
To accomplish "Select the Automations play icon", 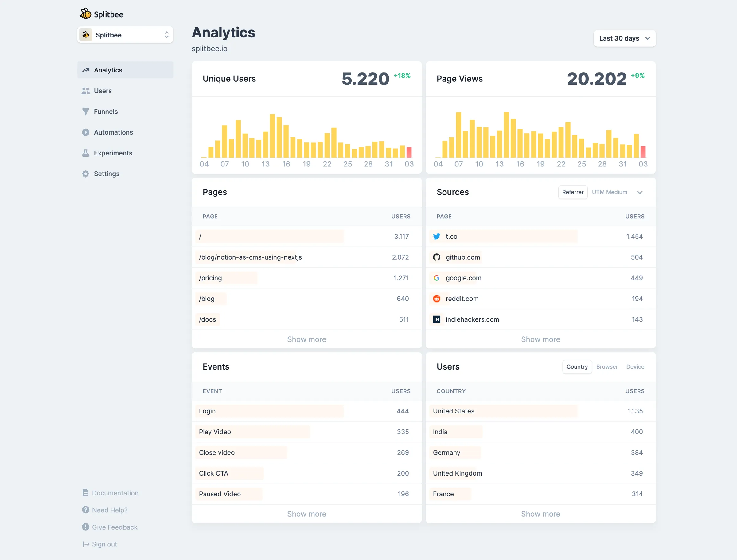I will (86, 132).
